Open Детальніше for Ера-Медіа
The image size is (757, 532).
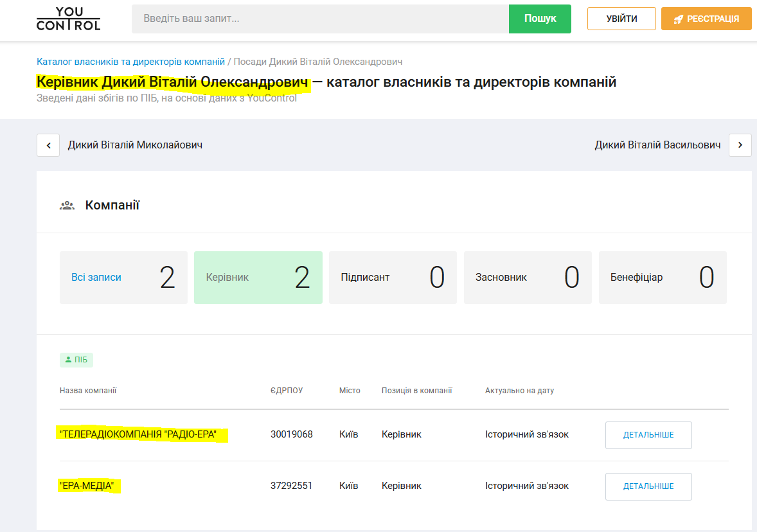648,486
